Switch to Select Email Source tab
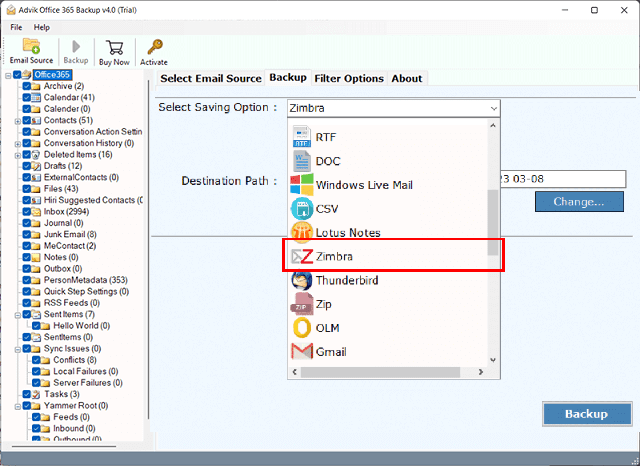This screenshot has width=640, height=466. click(x=211, y=78)
